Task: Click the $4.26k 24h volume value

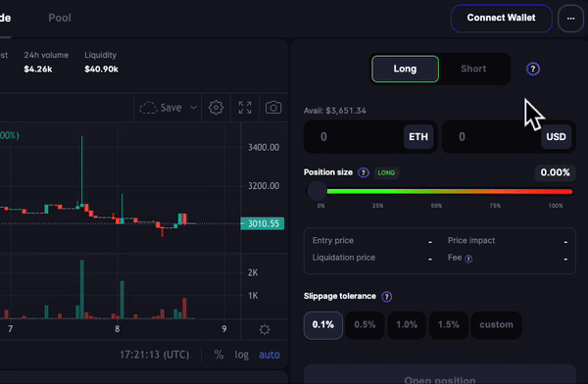Action: (38, 70)
